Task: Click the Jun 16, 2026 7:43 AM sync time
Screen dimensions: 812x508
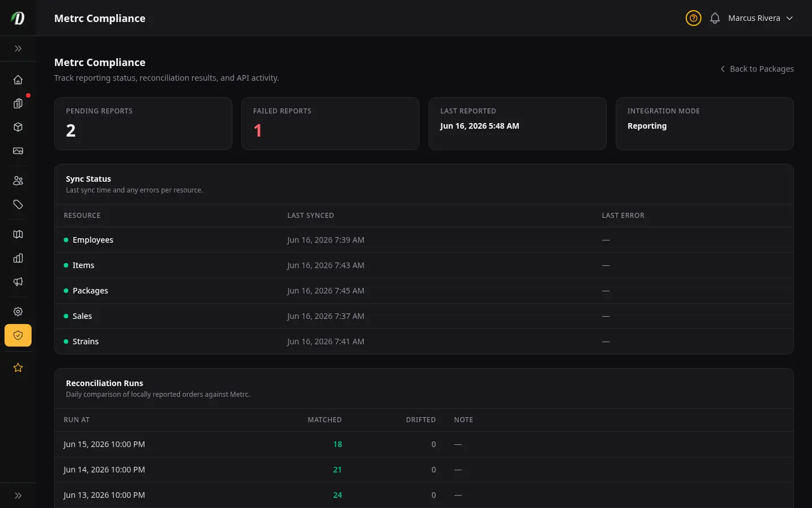Action: click(x=325, y=265)
